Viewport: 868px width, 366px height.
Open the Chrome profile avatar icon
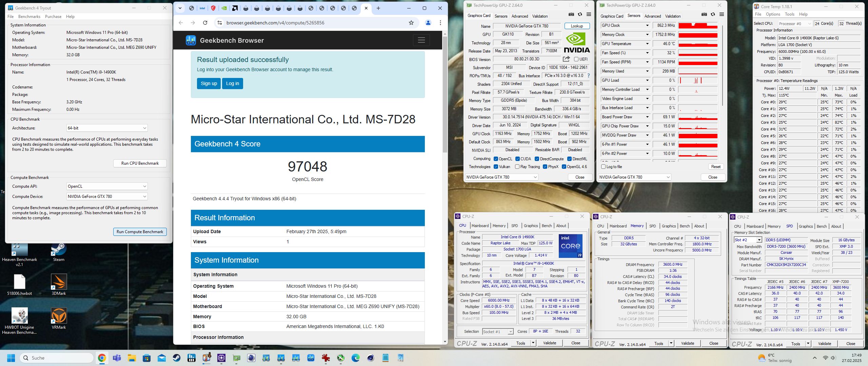(x=428, y=23)
